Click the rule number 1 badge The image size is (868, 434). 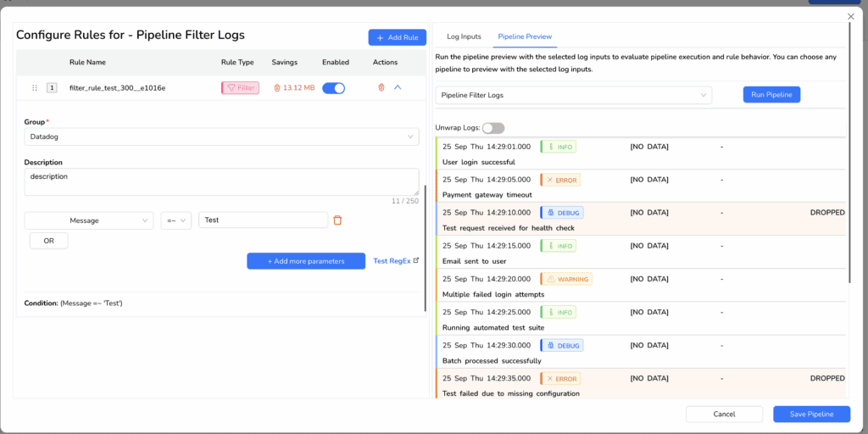tap(52, 87)
